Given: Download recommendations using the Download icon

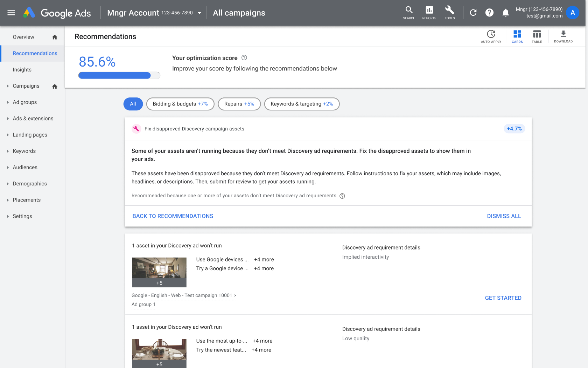Looking at the screenshot, I should (563, 36).
